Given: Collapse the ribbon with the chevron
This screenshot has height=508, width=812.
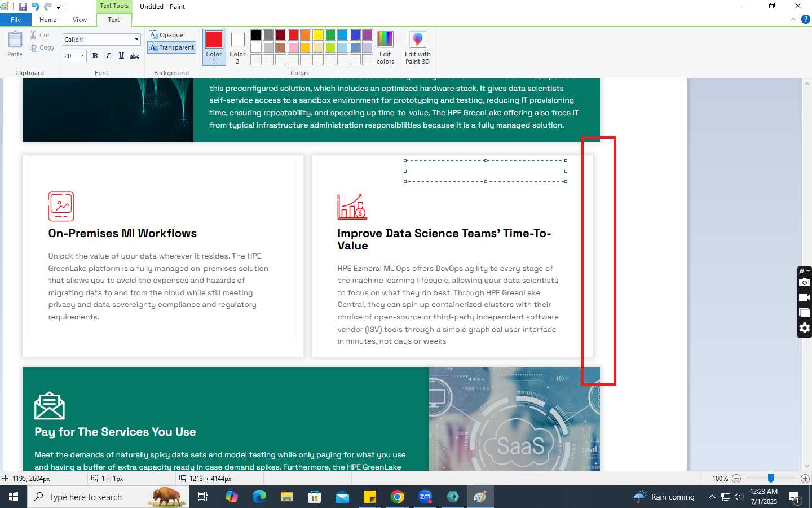Looking at the screenshot, I should 793,19.
